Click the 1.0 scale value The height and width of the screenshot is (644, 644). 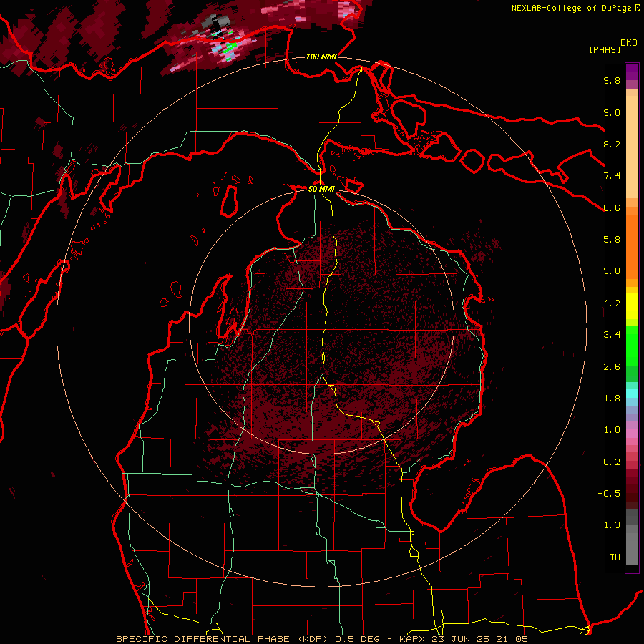pyautogui.click(x=612, y=430)
